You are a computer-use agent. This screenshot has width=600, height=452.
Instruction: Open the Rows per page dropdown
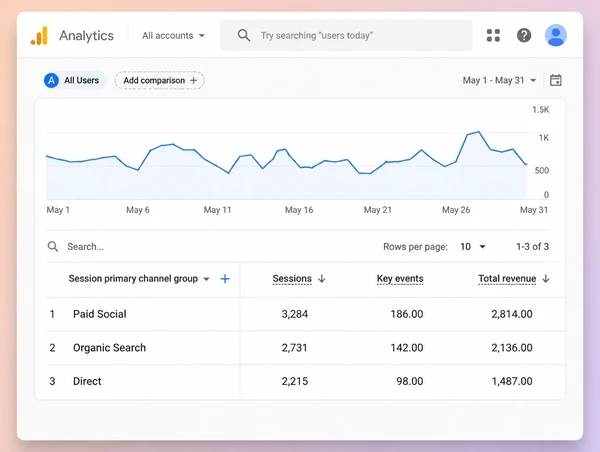tap(473, 246)
